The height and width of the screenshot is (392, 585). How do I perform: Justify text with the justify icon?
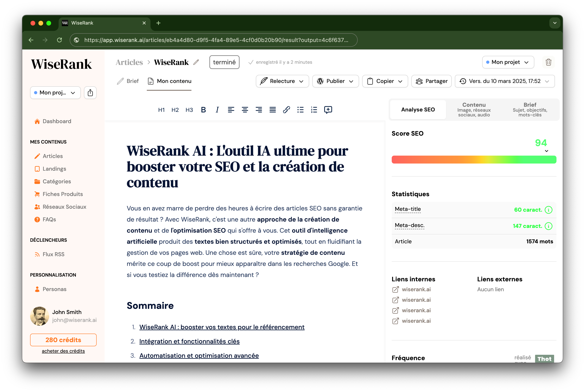click(272, 109)
